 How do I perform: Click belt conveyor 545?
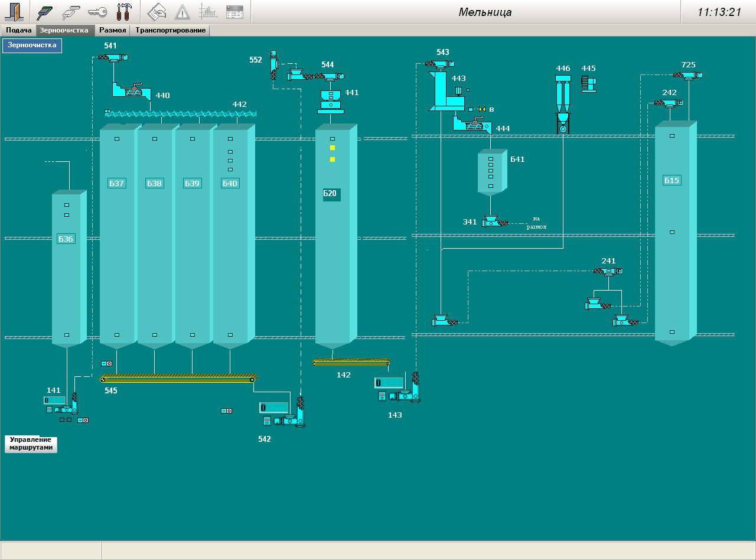178,379
